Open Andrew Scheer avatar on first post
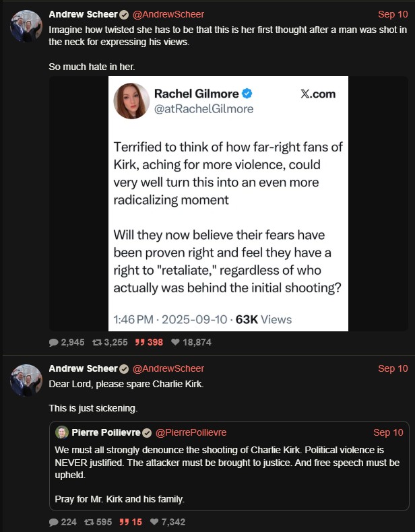The width and height of the screenshot is (415, 532). pos(26,26)
